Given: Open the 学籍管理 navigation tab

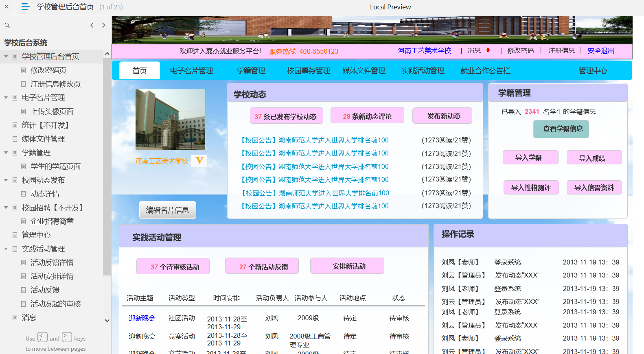Looking at the screenshot, I should [251, 70].
